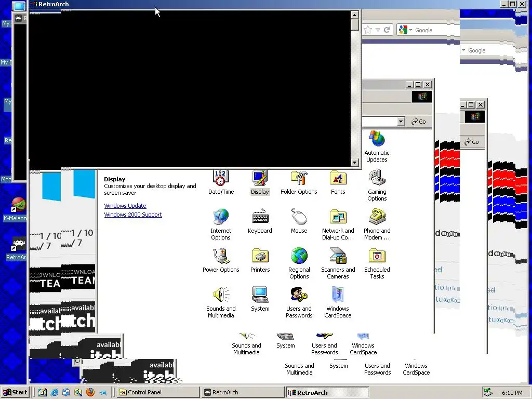The width and height of the screenshot is (532, 399).
Task: Expand the Control Panel address bar dropdown
Action: pos(401,122)
